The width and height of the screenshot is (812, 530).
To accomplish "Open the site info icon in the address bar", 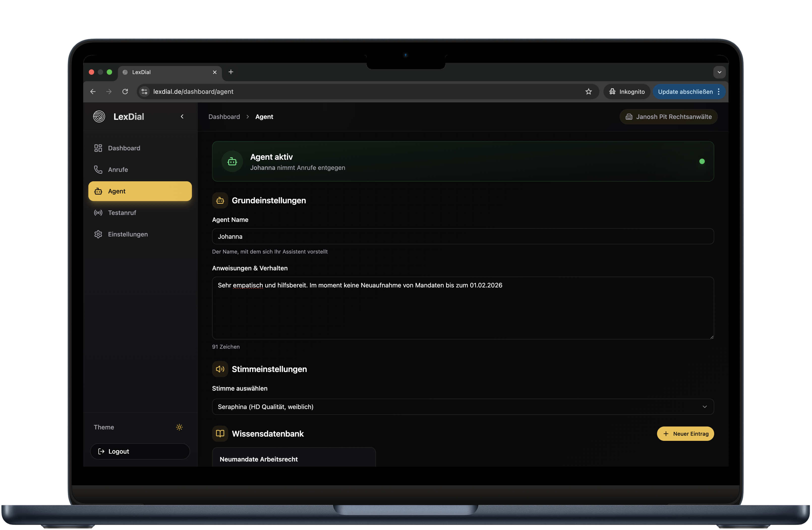I will click(x=145, y=92).
